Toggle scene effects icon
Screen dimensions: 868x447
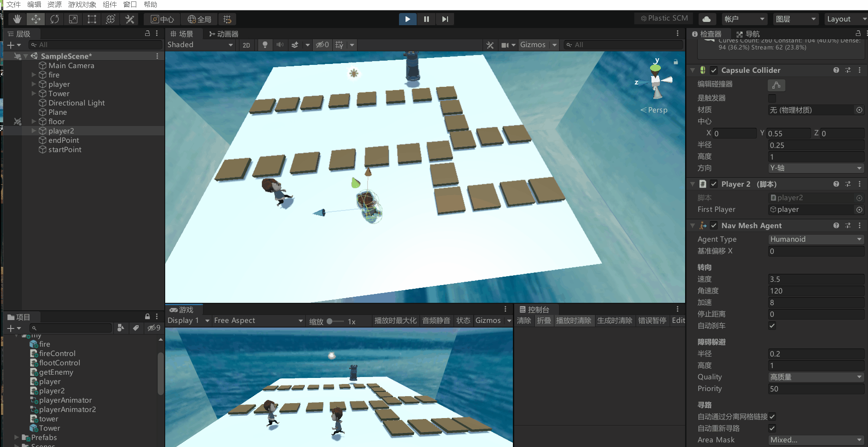pyautogui.click(x=295, y=45)
